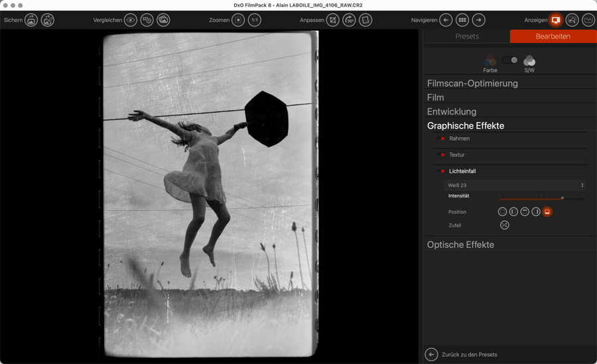Toggle the Farbe / S/W switch

pyautogui.click(x=509, y=60)
